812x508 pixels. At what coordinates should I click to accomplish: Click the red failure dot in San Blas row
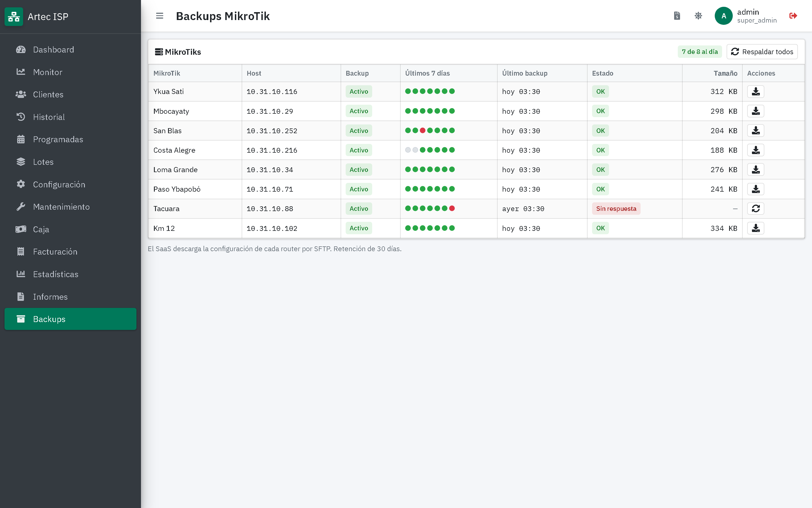point(422,130)
